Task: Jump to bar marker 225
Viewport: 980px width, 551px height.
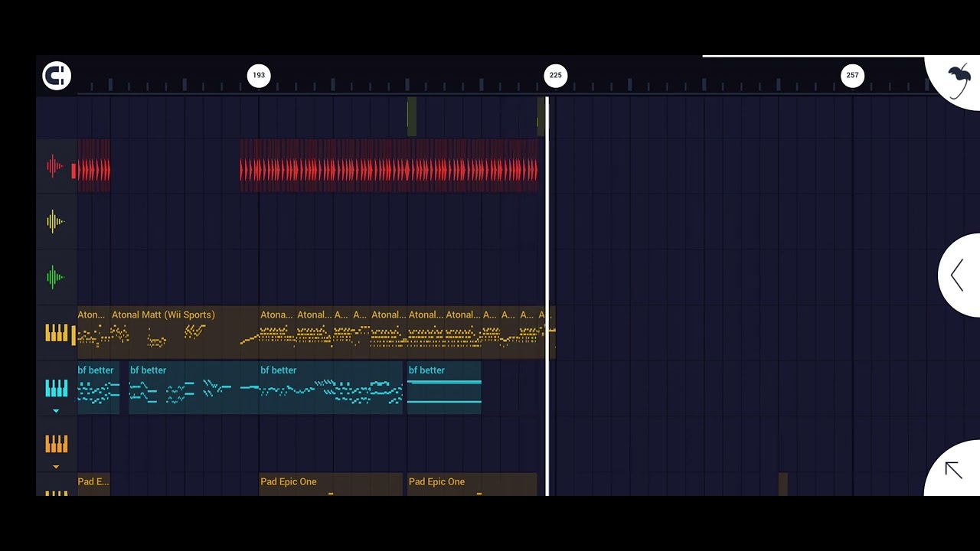Action: 555,75
